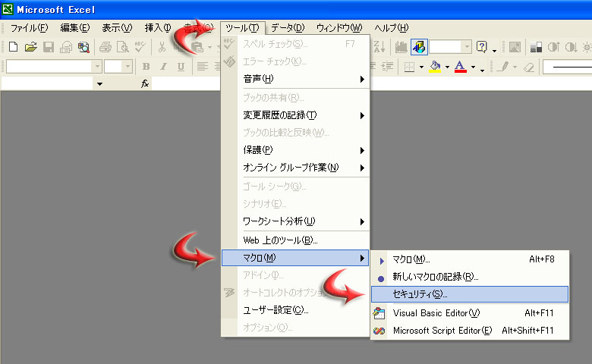Click the Permission icon after Save
The image size is (592, 364).
[x=66, y=47]
